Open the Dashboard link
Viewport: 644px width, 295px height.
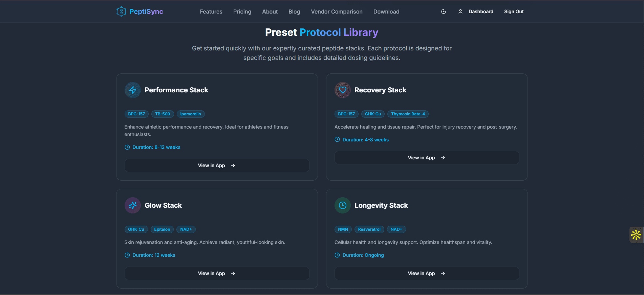coord(481,12)
